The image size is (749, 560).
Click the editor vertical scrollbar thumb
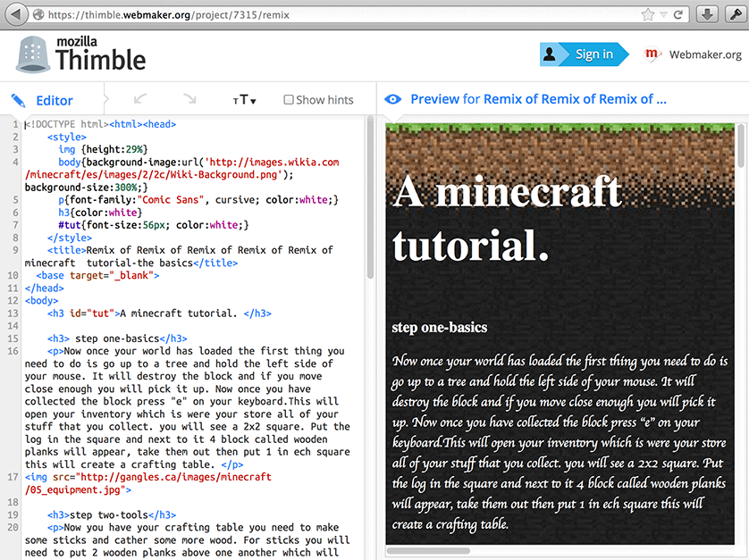coord(370,198)
